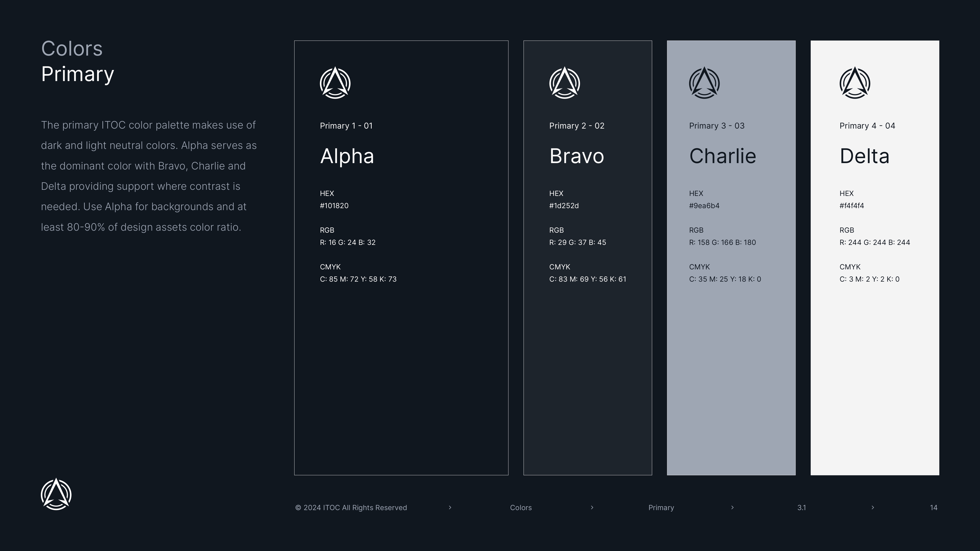
Task: Click the ITOC logo in Delta card
Action: 855,83
